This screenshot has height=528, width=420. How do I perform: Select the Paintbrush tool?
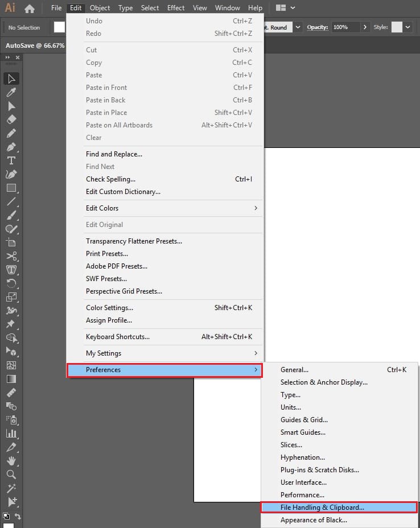coord(11,215)
